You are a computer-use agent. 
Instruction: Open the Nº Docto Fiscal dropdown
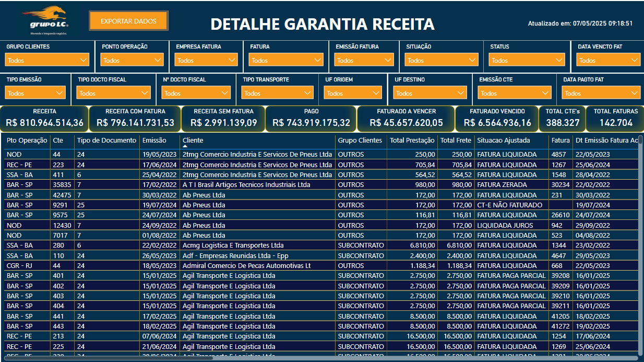[x=196, y=93]
